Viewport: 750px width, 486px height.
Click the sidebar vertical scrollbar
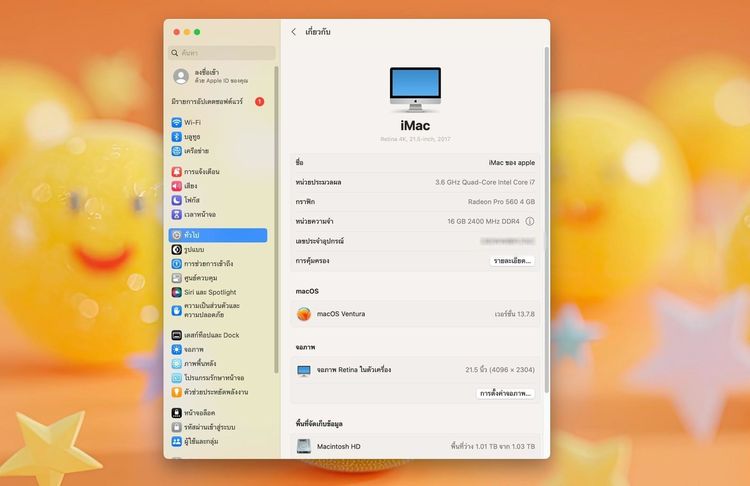pyautogui.click(x=276, y=219)
